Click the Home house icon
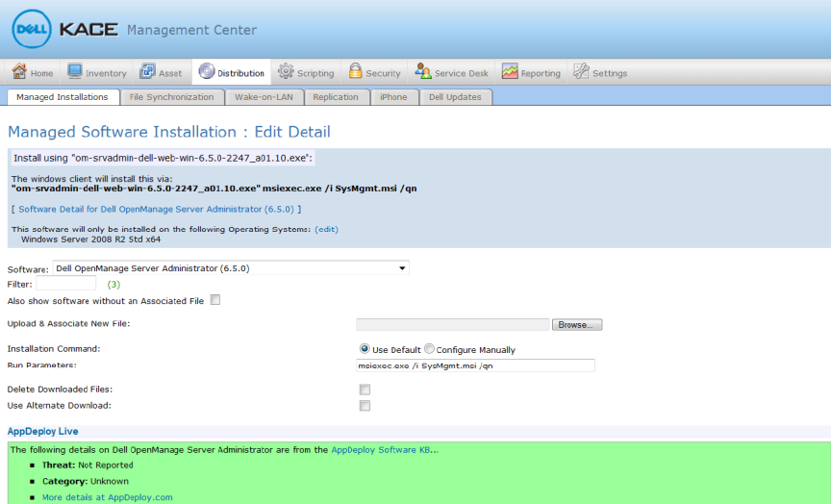Screen dimensions: 831x504 (x=19, y=71)
